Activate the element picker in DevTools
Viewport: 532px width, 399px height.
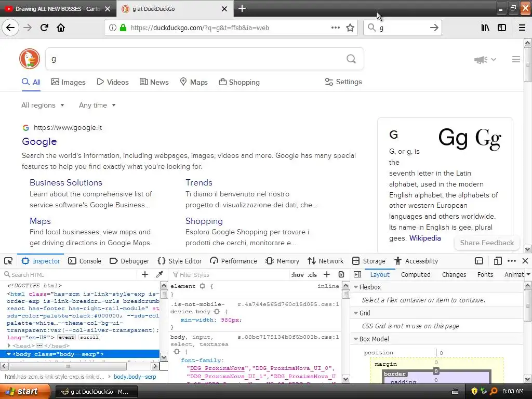click(8, 261)
